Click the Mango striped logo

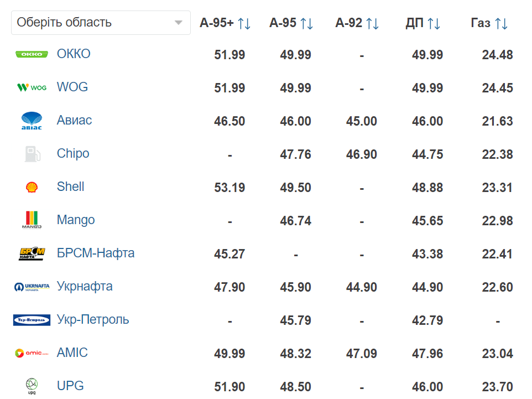pos(32,220)
